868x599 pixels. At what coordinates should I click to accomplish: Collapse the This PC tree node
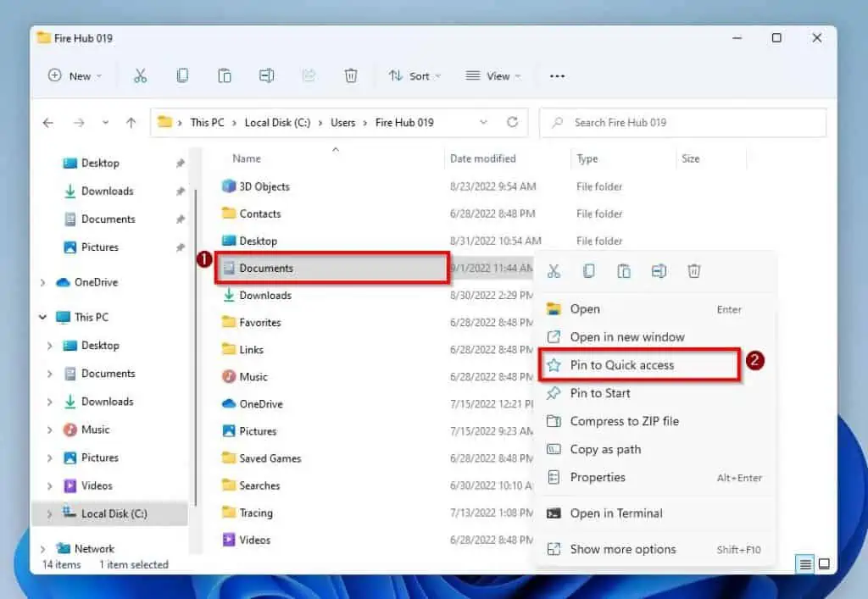point(43,317)
